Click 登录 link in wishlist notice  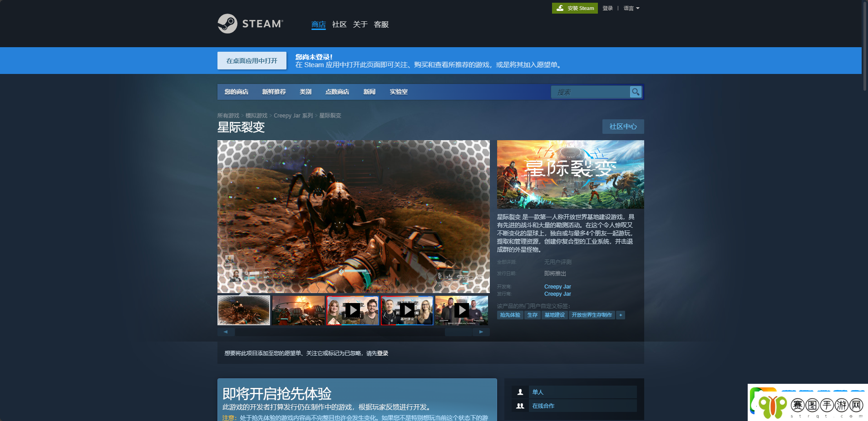click(x=383, y=353)
